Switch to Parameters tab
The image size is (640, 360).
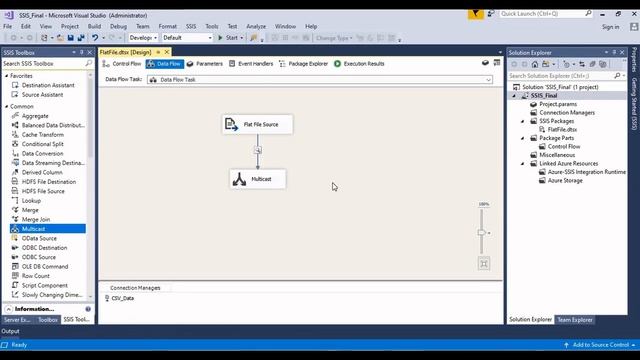pos(204,64)
